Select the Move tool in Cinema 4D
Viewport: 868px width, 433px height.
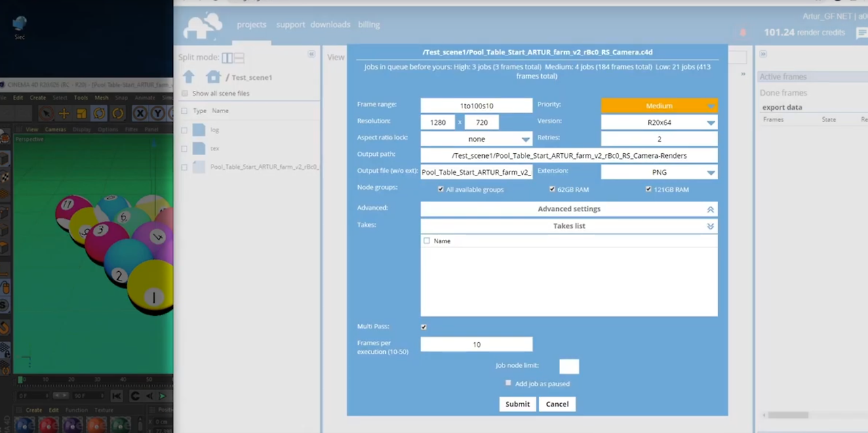pyautogui.click(x=64, y=114)
